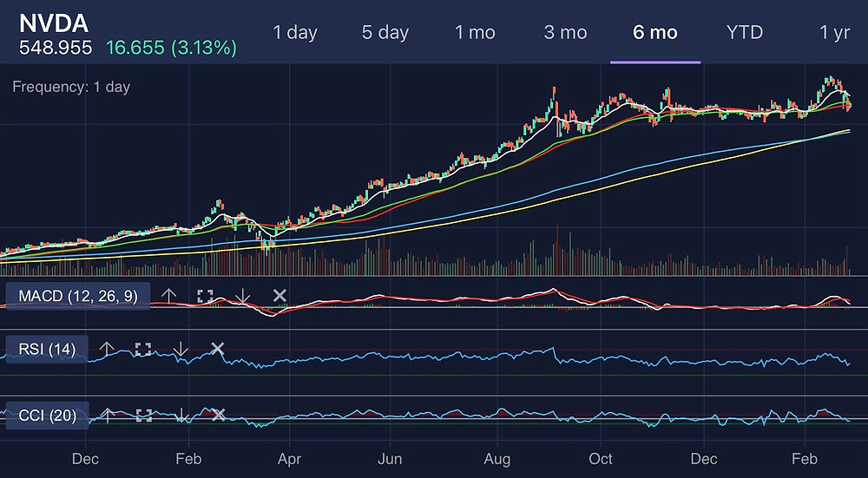The width and height of the screenshot is (868, 478).
Task: Move RSI indicator up with arrow
Action: tap(106, 349)
